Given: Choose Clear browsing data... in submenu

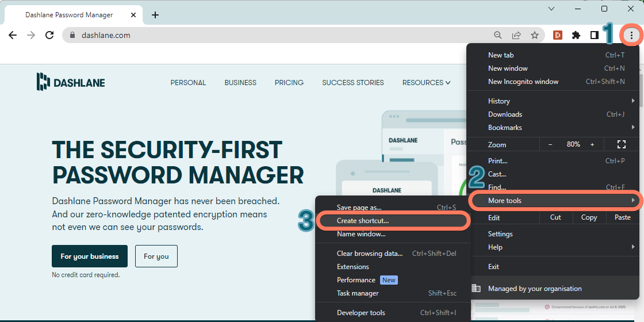Looking at the screenshot, I should coord(393,254).
